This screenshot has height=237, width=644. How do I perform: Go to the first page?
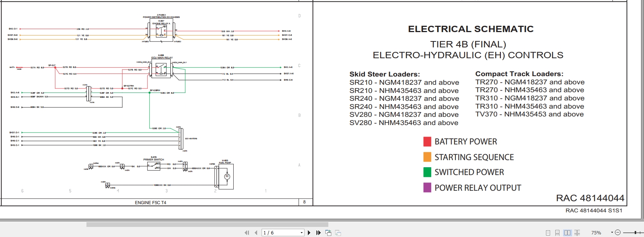point(247,233)
